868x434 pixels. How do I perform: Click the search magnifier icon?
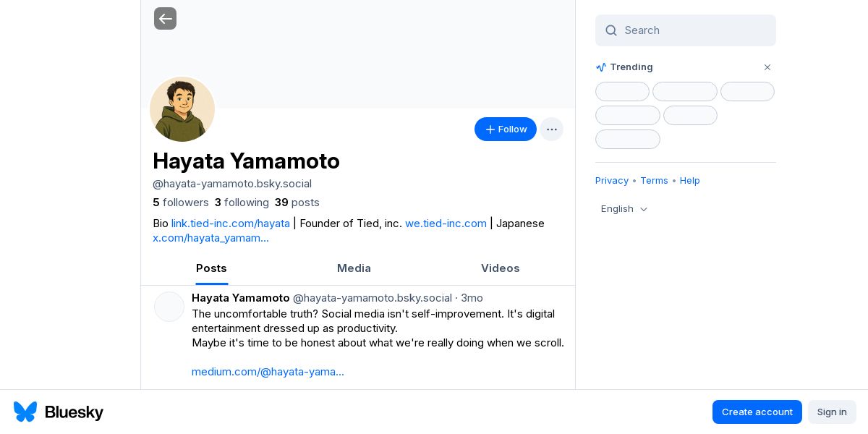click(611, 30)
